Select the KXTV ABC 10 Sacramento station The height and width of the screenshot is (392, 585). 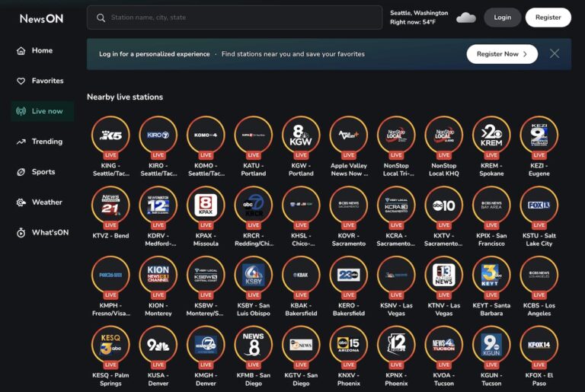click(x=443, y=206)
